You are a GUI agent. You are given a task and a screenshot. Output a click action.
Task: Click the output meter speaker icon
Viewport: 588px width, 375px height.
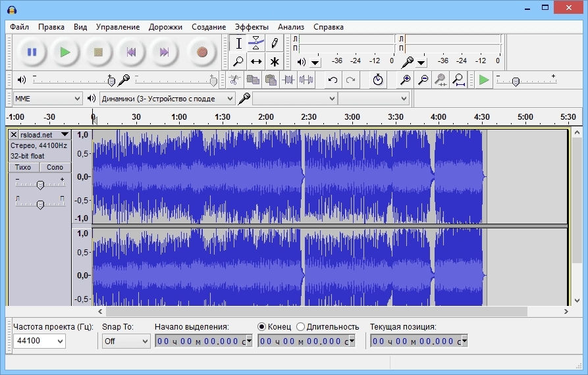point(302,62)
